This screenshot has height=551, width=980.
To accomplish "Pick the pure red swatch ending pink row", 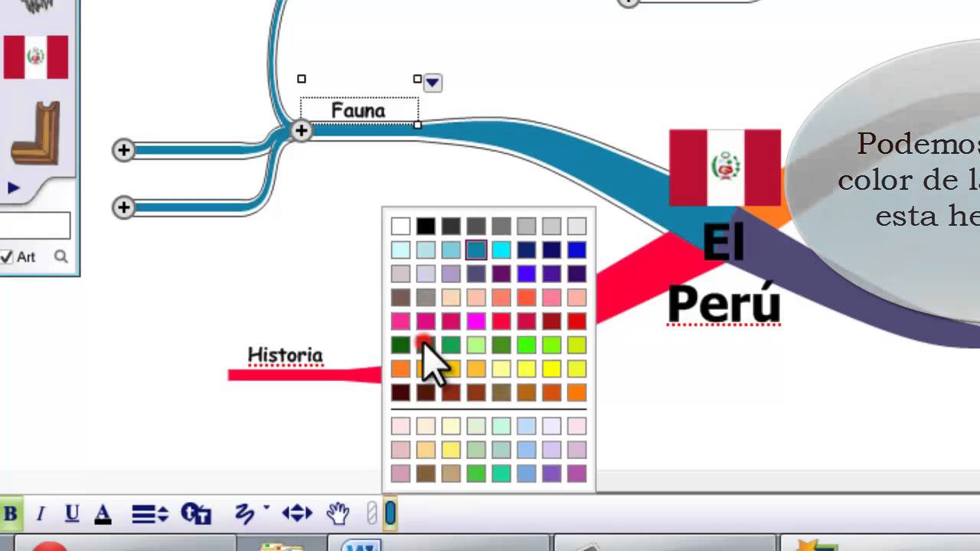I will [577, 321].
